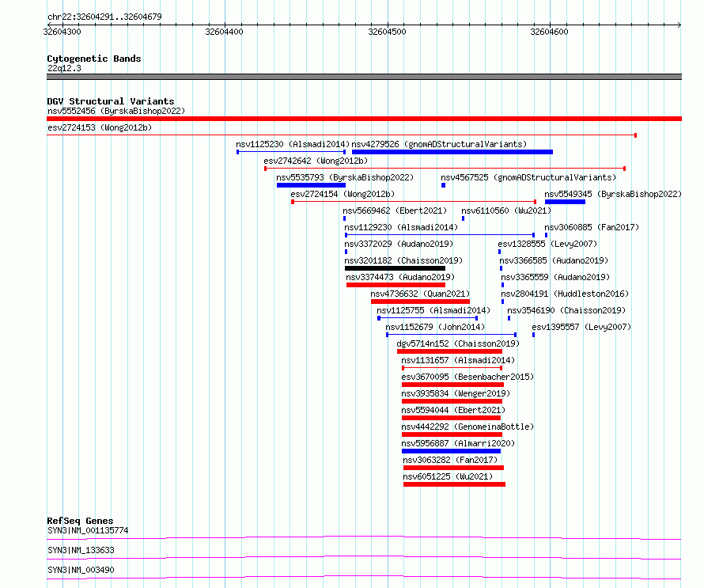Open SYN3|NM_001135774 RefSeq gene
The height and width of the screenshot is (588, 704).
(88, 530)
